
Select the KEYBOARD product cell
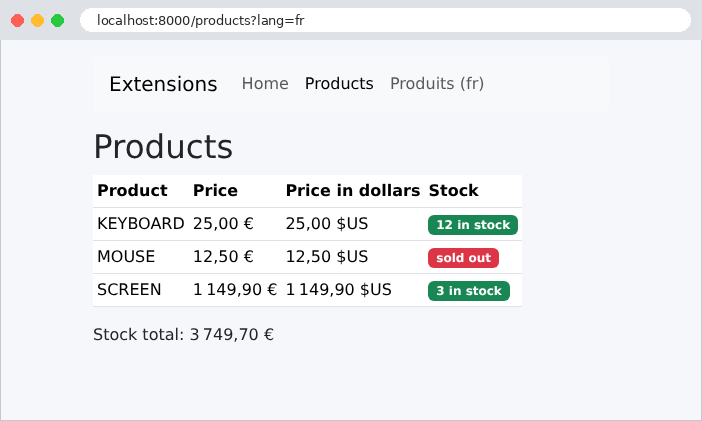click(x=141, y=223)
